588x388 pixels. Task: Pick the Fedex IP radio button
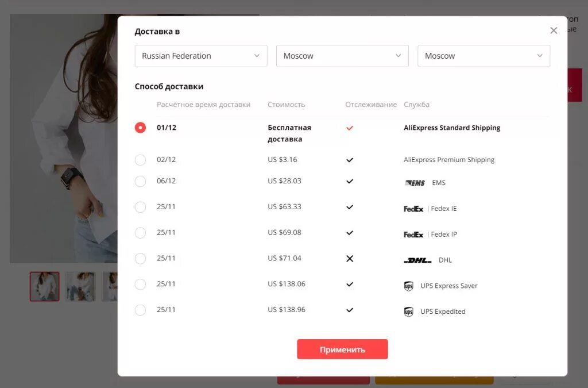[x=140, y=233]
